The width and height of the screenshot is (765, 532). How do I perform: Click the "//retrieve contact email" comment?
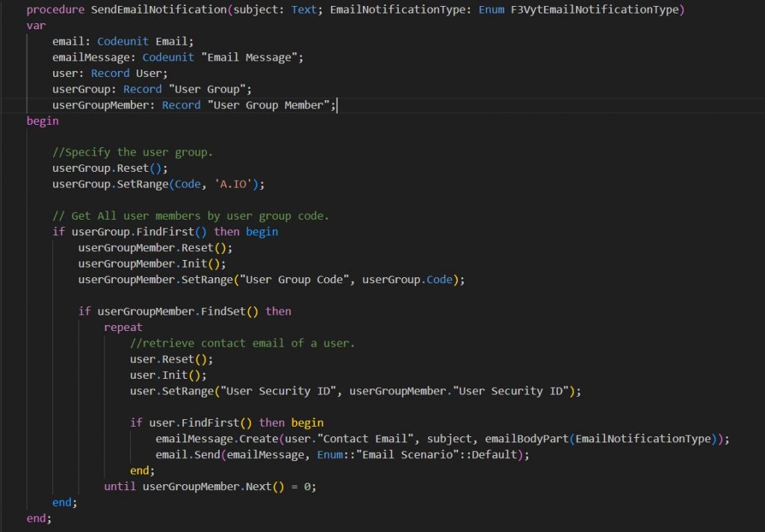click(x=242, y=343)
